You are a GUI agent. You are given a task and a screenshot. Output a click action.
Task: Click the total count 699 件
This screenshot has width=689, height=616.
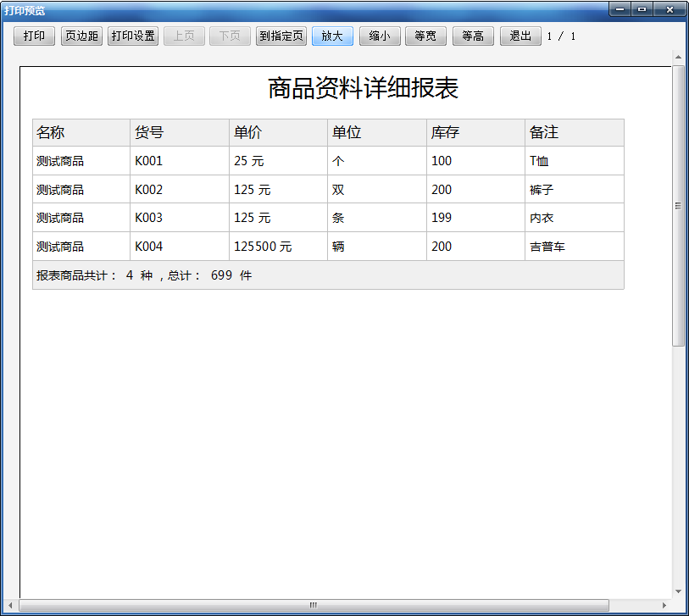[x=231, y=275]
